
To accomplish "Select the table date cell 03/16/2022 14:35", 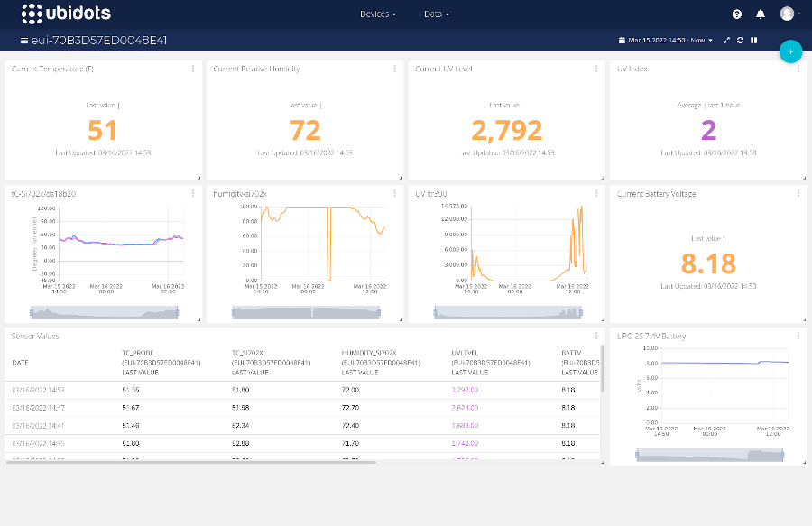I will point(38,443).
